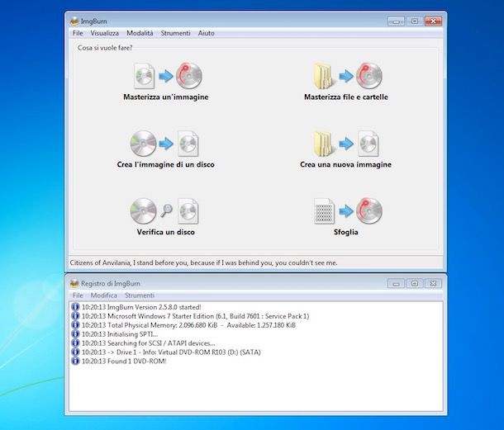This screenshot has width=504, height=430.
Task: Click info icon beside Found 1 DVD-ROM line
Action: 75,361
